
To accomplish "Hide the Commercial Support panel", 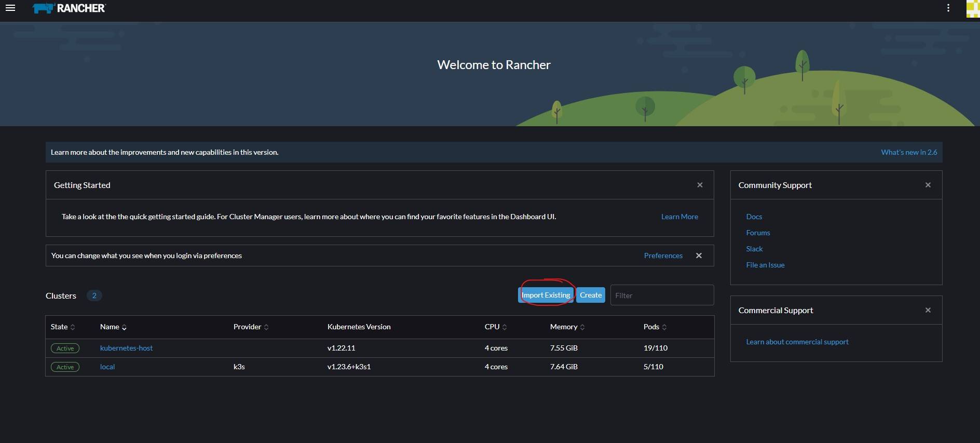I will (928, 310).
